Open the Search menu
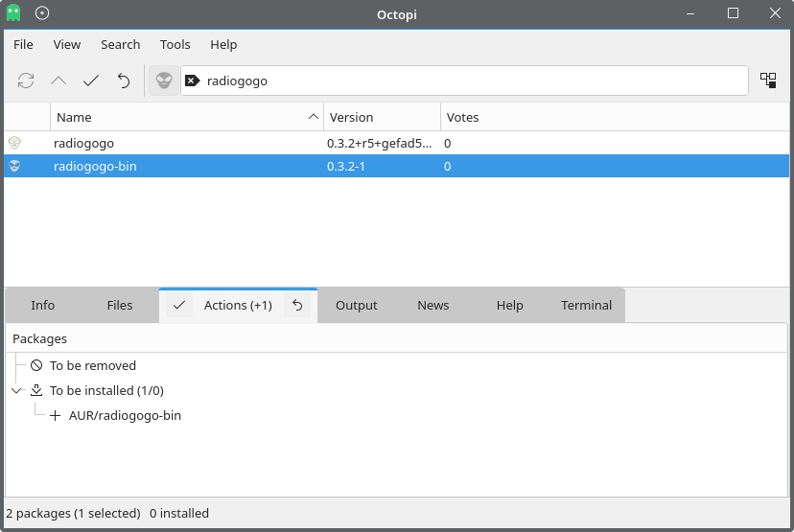Viewport: 794px width, 532px height. click(x=120, y=44)
